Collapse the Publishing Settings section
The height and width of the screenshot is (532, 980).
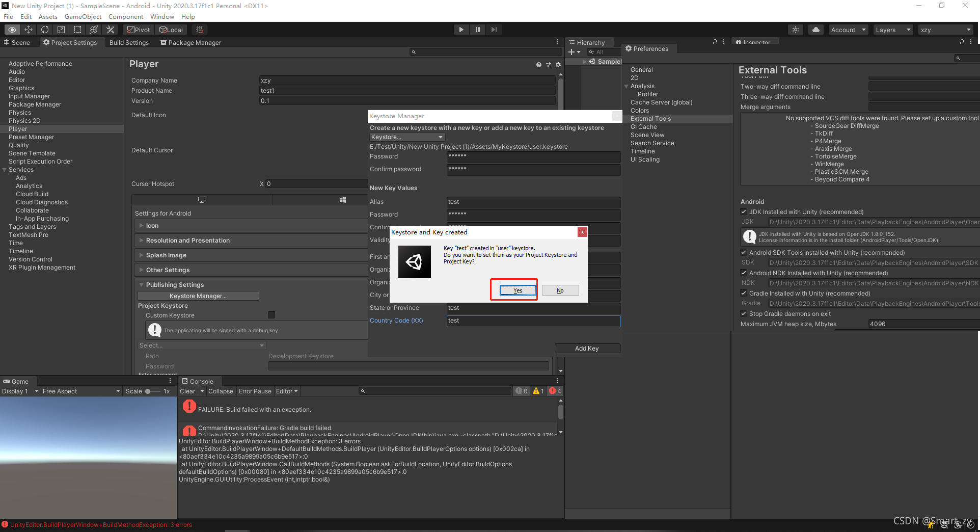click(251, 285)
